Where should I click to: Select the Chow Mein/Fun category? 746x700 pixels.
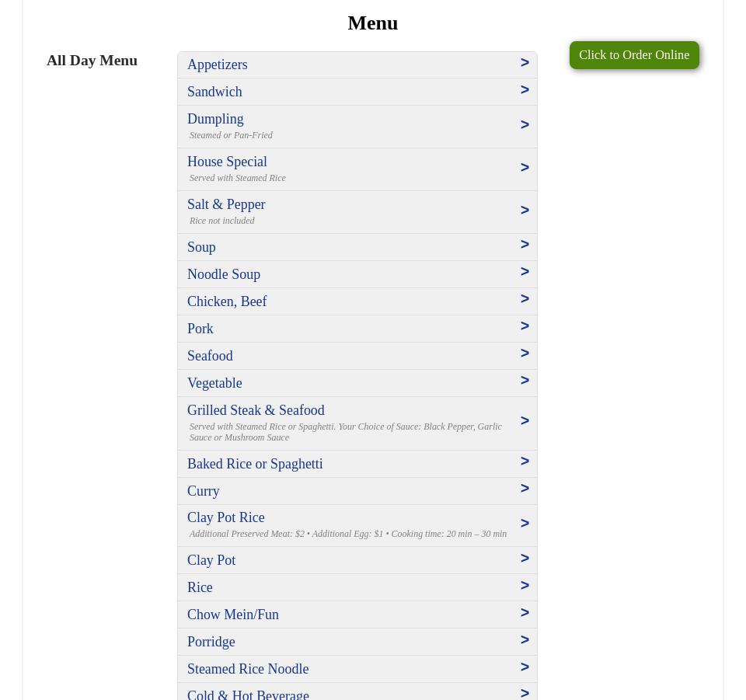pyautogui.click(x=233, y=615)
